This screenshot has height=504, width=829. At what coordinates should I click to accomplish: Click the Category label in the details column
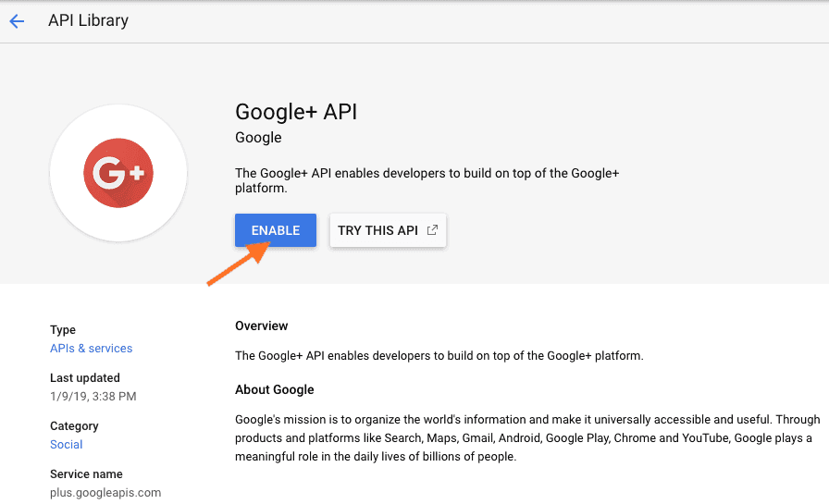click(74, 426)
